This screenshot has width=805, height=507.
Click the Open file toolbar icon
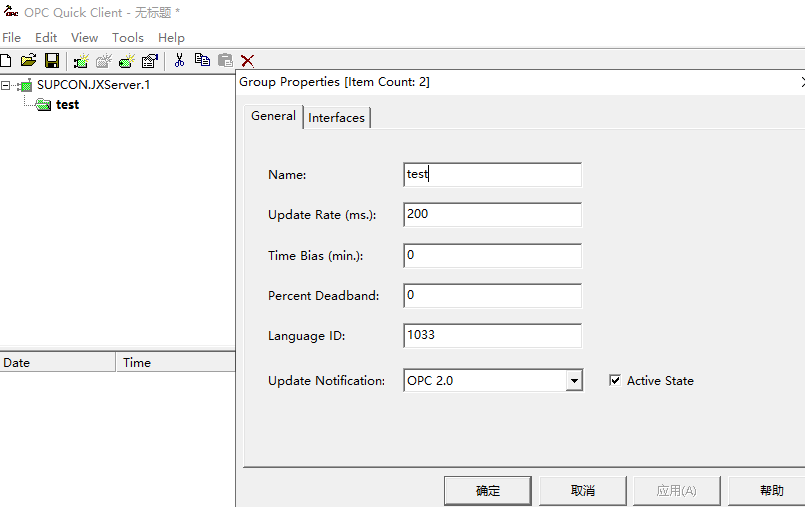tap(29, 61)
